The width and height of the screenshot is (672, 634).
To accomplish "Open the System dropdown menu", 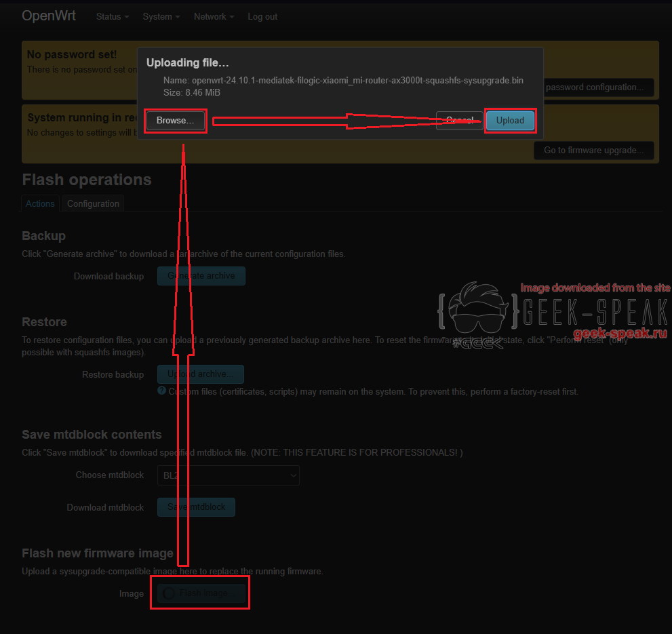I will (x=161, y=17).
